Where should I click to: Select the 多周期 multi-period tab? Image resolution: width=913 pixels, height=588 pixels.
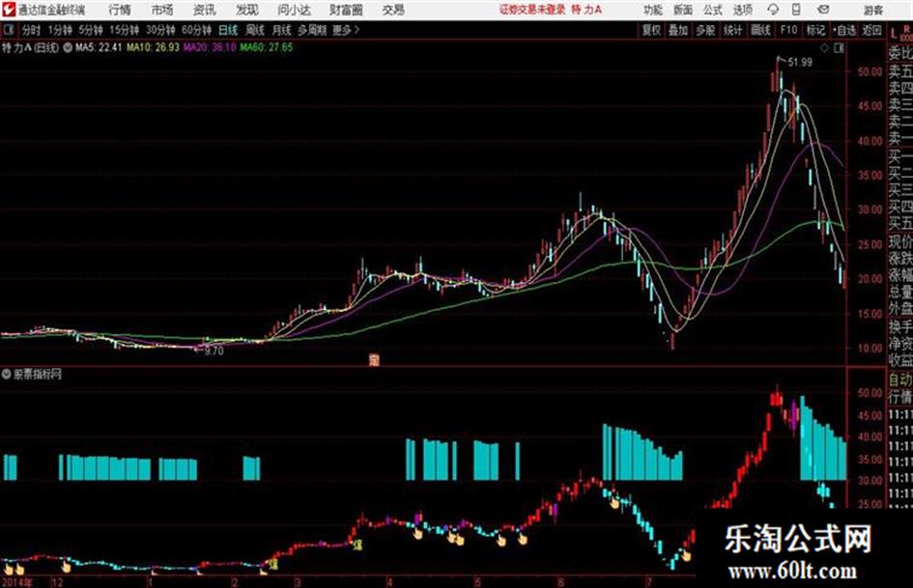pos(312,30)
